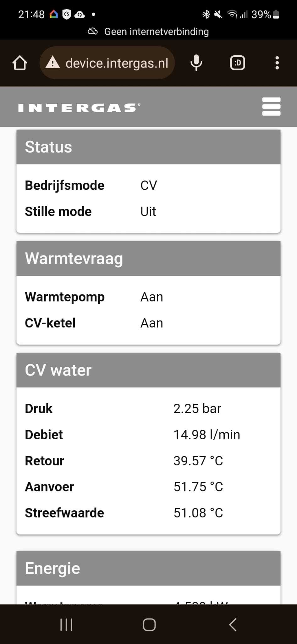The height and width of the screenshot is (644, 297).
Task: Tap the microphone icon for voice search
Action: pos(196,63)
